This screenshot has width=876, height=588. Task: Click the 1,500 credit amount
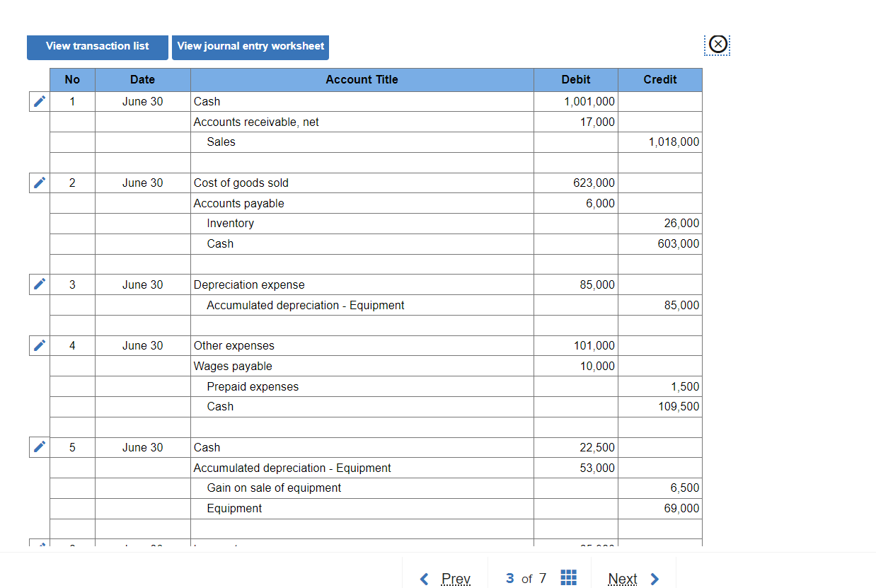coord(685,387)
